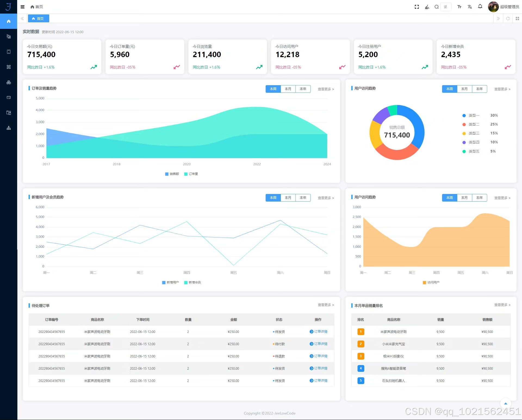The image size is (522, 420).
Task: Click the header search input field
Action: [x=446, y=7]
